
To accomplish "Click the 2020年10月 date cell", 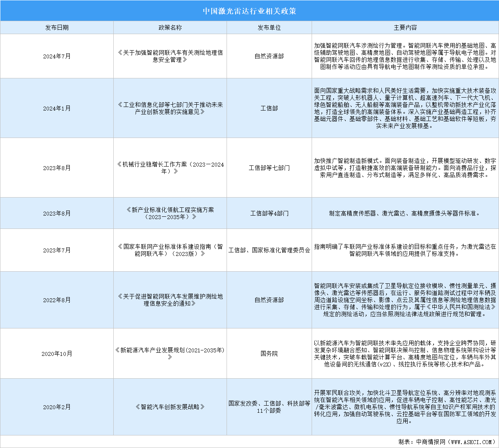I will pyautogui.click(x=57, y=354).
